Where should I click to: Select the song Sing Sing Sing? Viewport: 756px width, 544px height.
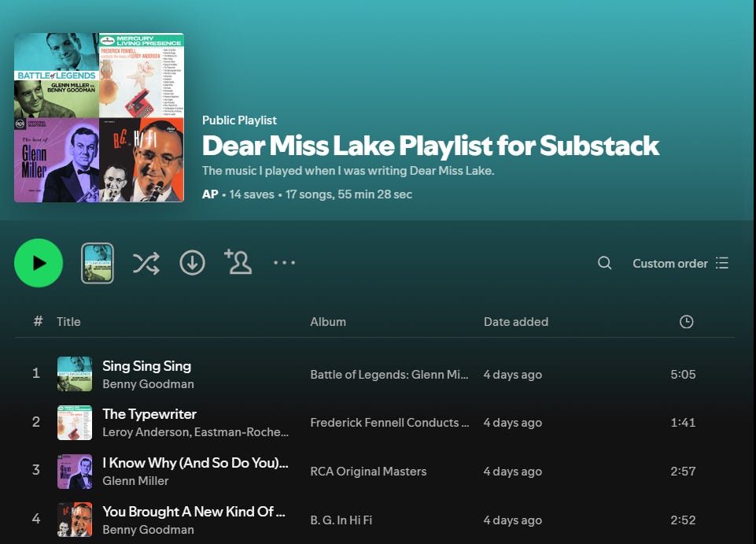coord(146,366)
